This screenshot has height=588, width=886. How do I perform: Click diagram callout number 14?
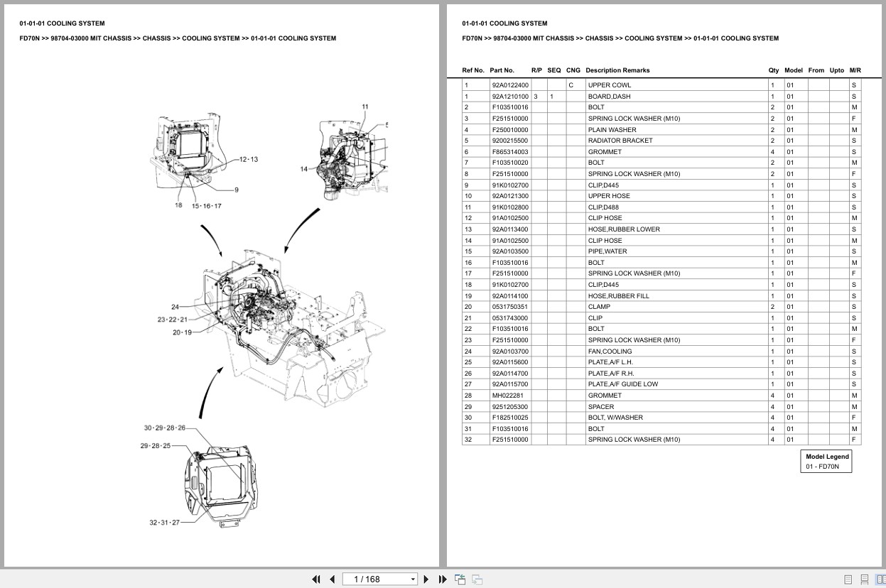304,169
